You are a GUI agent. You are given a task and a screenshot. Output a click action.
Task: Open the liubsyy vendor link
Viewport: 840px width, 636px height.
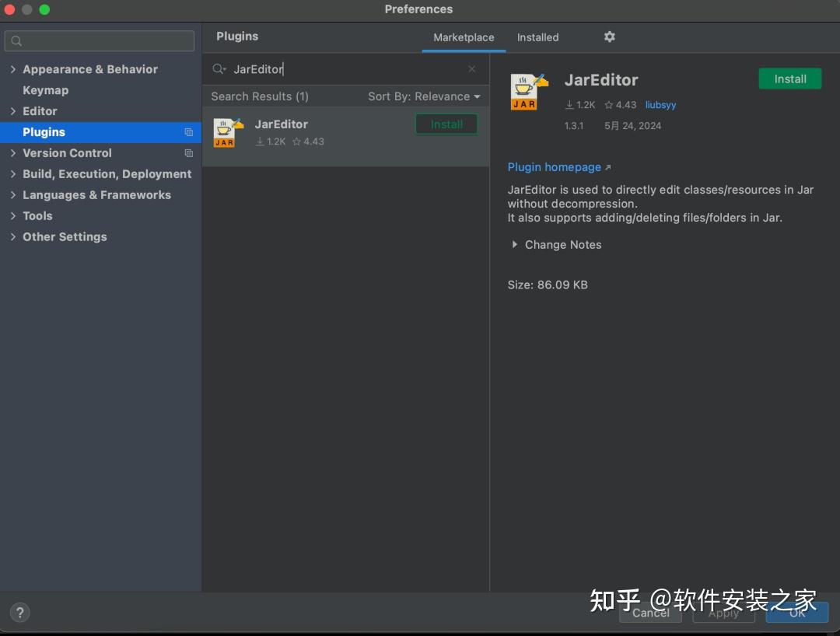coord(660,105)
